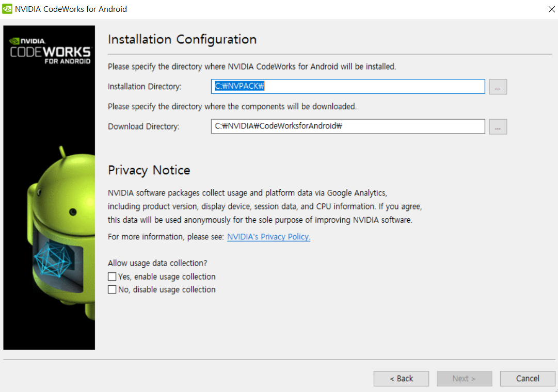Go to the previous step with Back

point(401,379)
